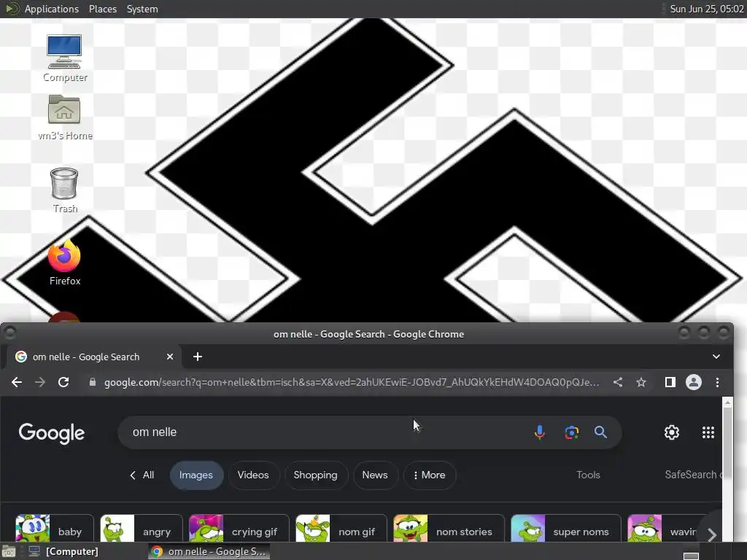Open the Computer desktop icon
Image resolution: width=747 pixels, height=560 pixels.
[x=64, y=58]
